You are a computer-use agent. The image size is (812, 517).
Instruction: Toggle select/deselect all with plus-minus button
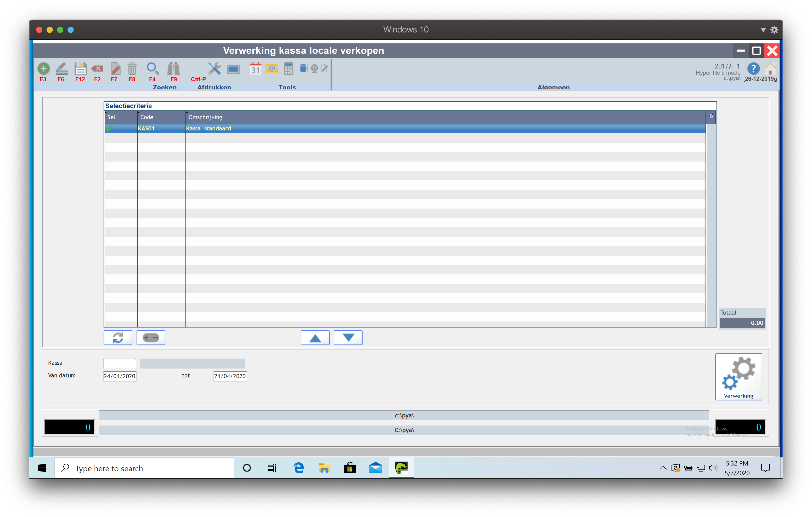pos(151,338)
